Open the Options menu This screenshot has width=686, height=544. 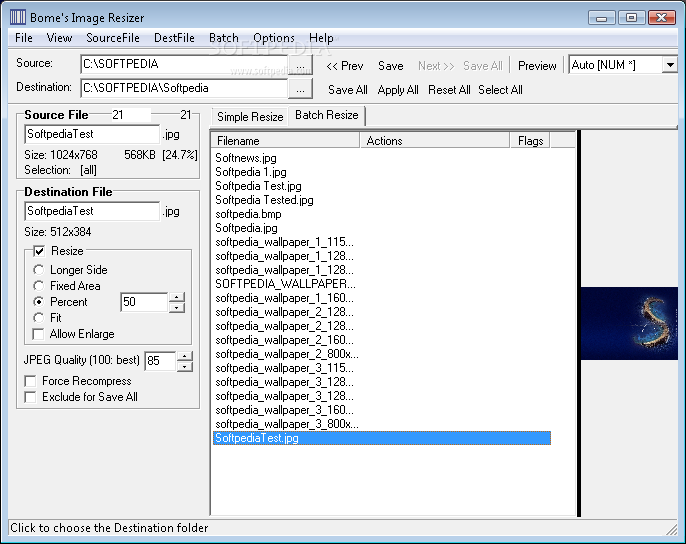(274, 38)
